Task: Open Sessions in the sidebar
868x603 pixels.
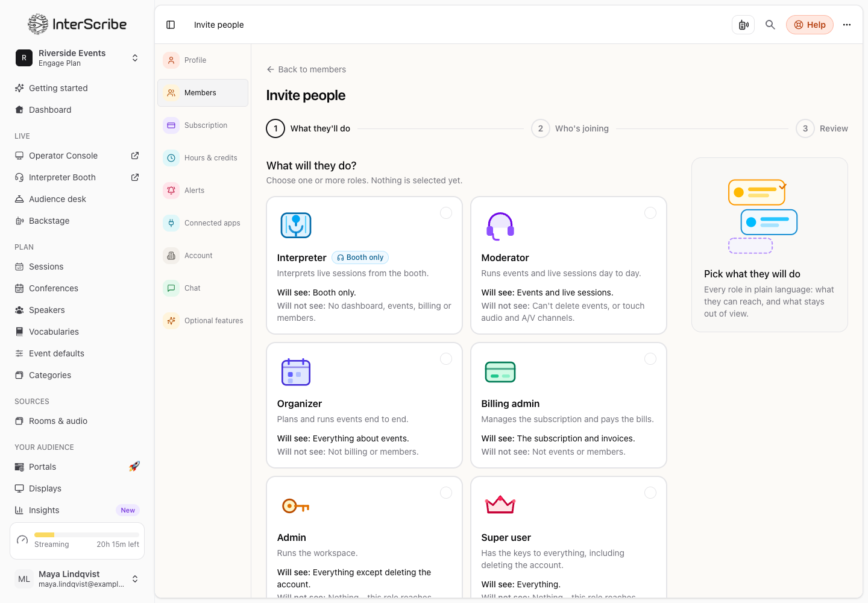Action: tap(77, 267)
